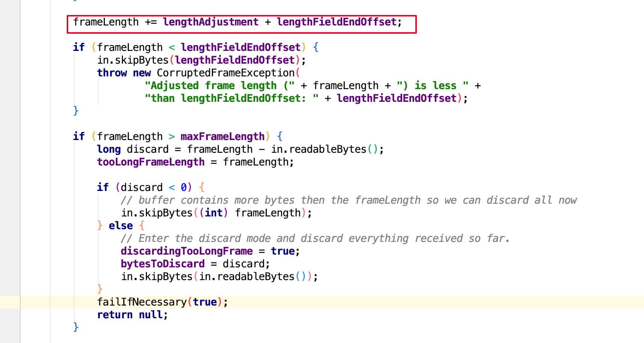The image size is (644, 343).
Task: Click the return keyword
Action: click(115, 315)
